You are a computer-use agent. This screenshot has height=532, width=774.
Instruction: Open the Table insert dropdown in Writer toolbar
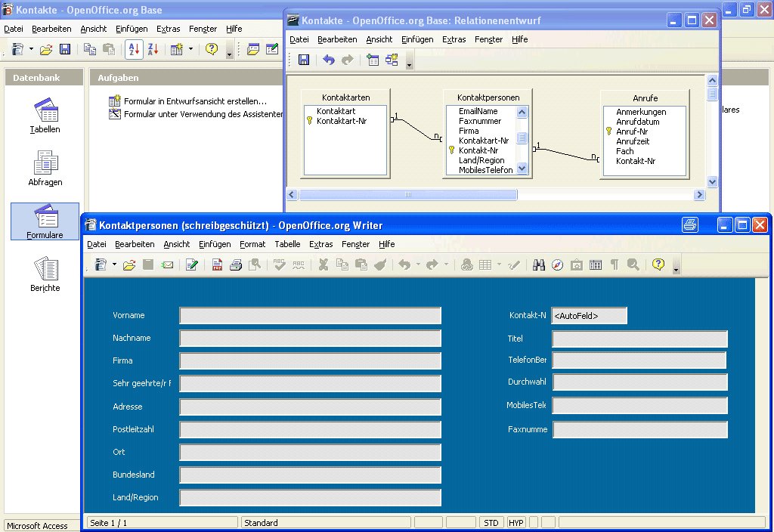click(500, 265)
